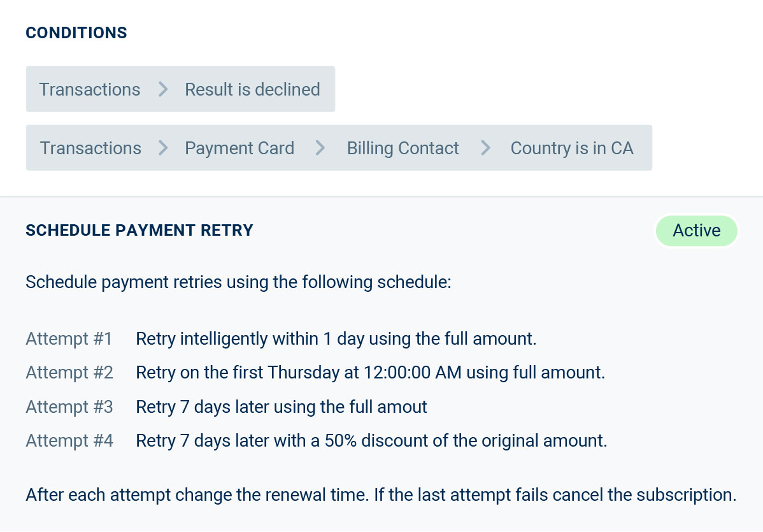Viewport: 763px width, 532px height.
Task: Click "Transactions" in the country condition row
Action: (x=90, y=148)
